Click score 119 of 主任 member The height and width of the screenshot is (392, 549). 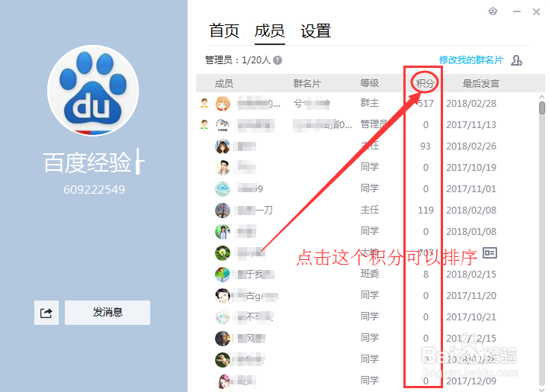[425, 210]
